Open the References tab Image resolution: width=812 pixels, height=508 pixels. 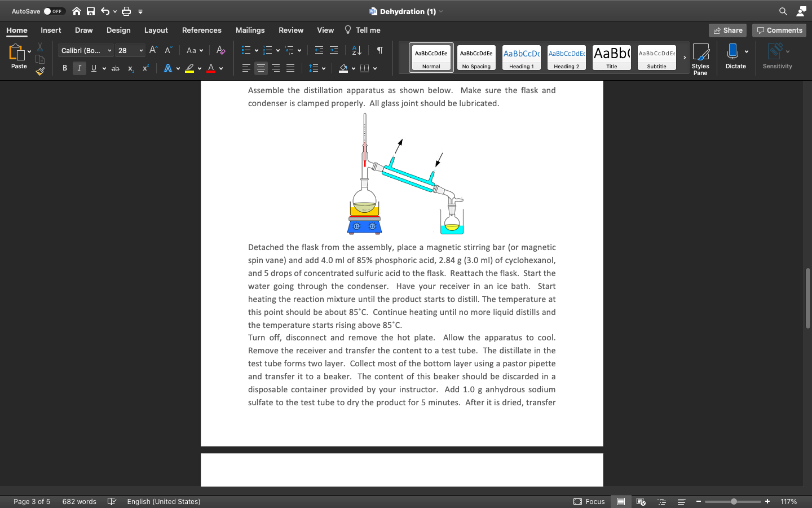coord(201,30)
